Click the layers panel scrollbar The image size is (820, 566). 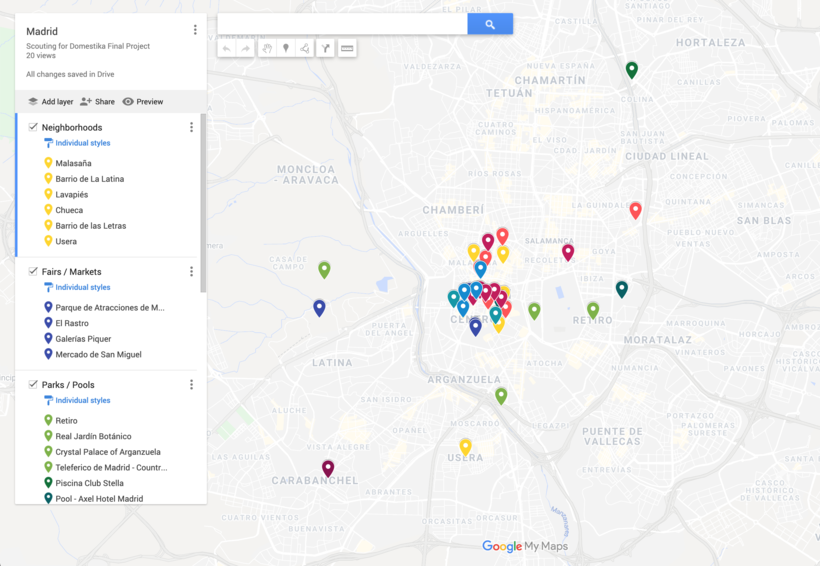[203, 203]
